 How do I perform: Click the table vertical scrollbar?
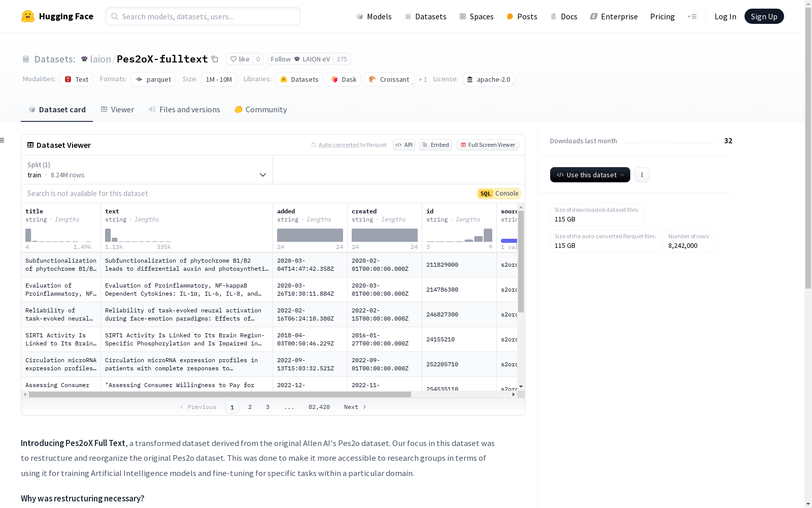[x=521, y=261]
